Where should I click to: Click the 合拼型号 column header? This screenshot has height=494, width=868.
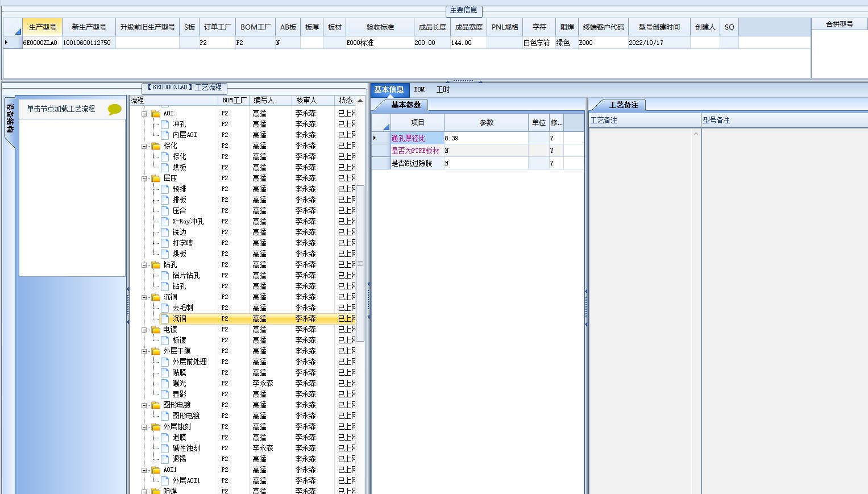tap(840, 24)
